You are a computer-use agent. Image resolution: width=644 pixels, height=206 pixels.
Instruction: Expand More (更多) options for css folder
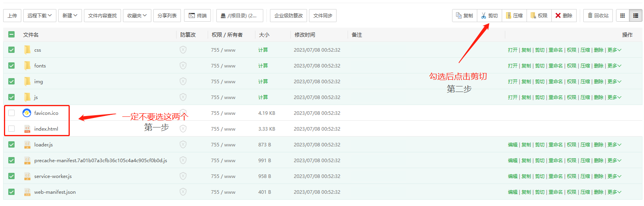614,50
